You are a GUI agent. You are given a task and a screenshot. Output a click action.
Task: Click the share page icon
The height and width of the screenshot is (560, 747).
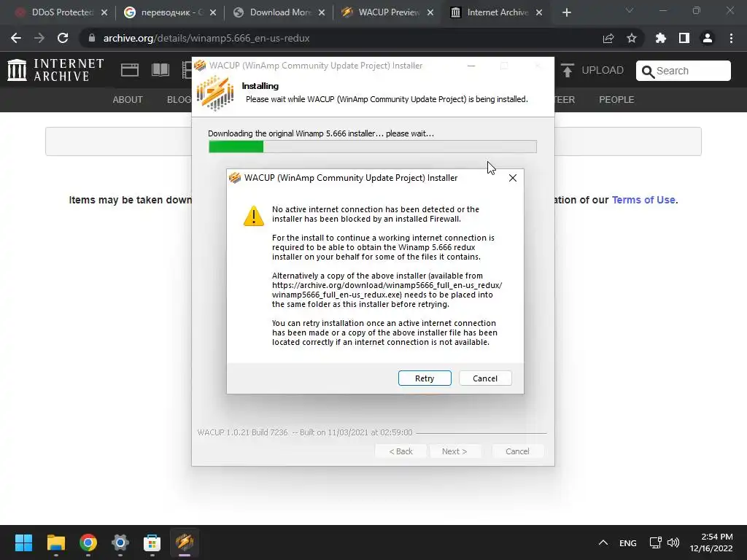(x=608, y=38)
